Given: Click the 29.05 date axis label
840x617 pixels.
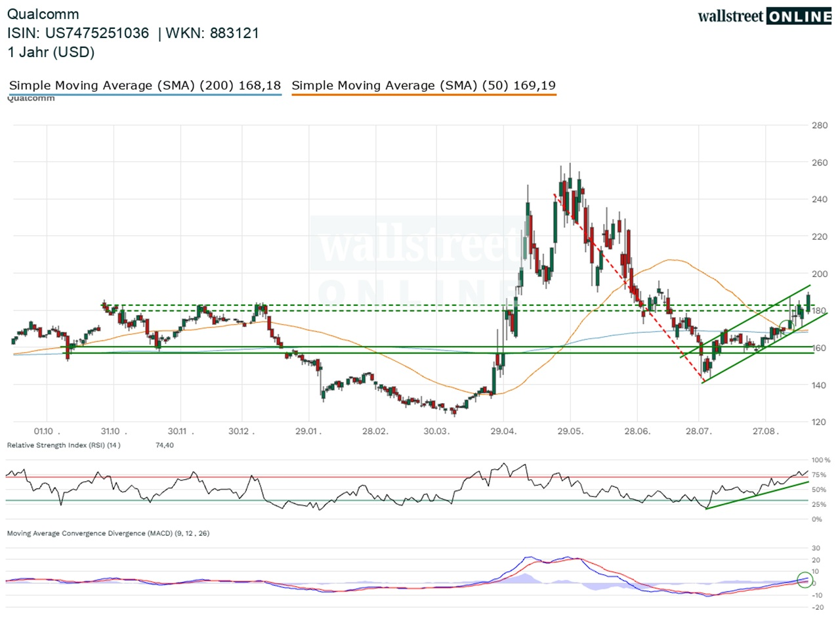Looking at the screenshot, I should (570, 431).
